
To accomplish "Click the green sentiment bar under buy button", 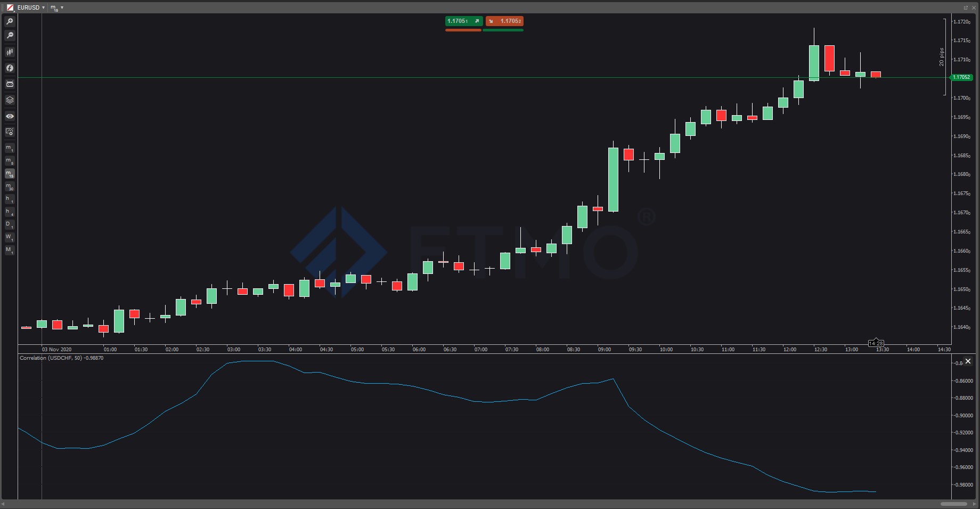I will point(503,30).
